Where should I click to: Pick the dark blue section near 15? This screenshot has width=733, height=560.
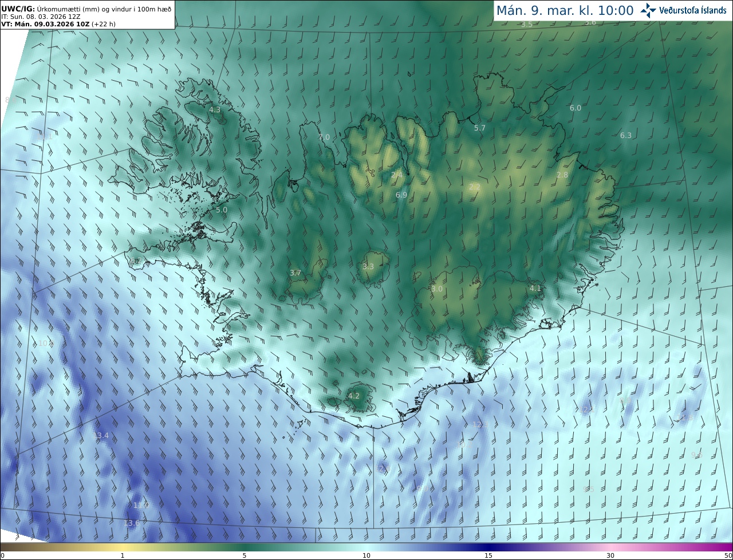[488, 547]
